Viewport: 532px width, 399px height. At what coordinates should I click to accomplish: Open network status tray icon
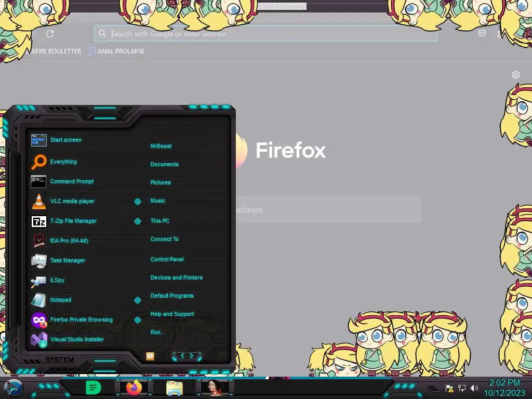[462, 388]
